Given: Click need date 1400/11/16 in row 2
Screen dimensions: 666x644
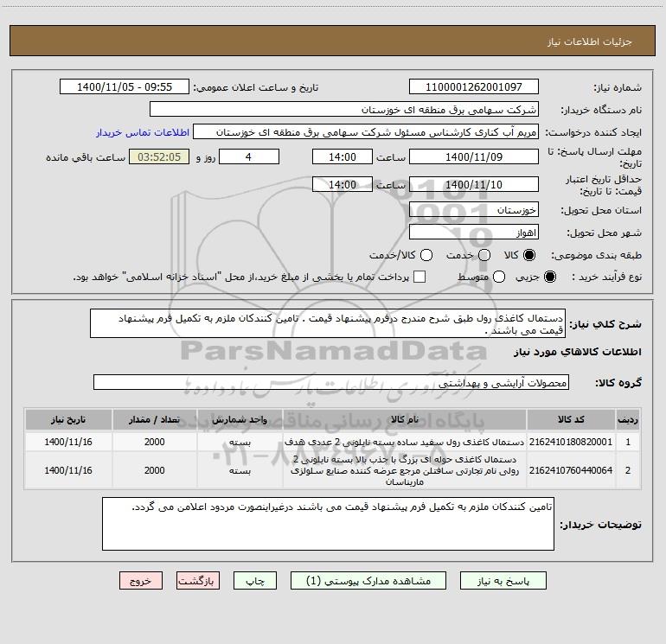Looking at the screenshot, I should click(68, 470).
